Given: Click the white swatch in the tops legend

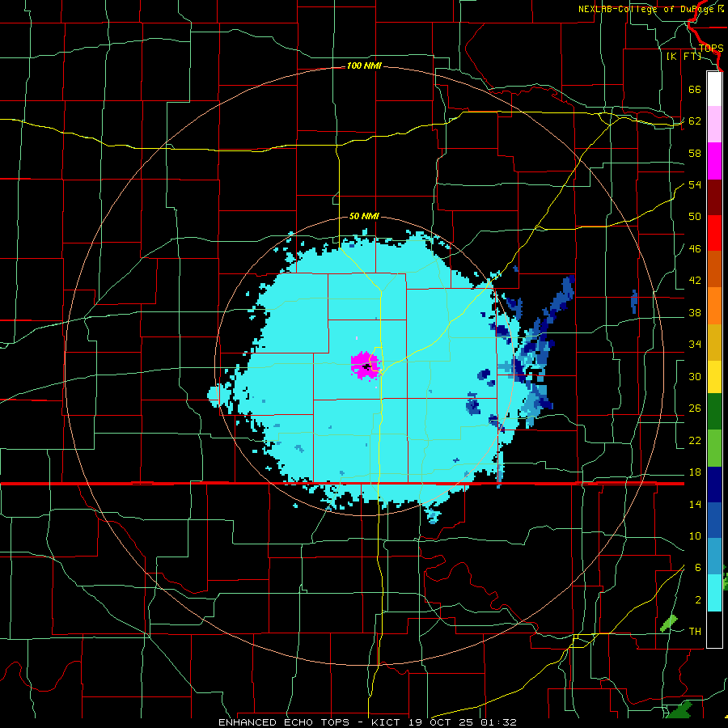Looking at the screenshot, I should [714, 89].
